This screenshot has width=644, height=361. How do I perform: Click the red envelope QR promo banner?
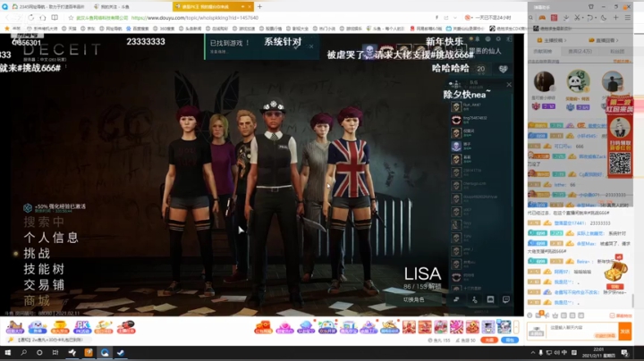(x=620, y=138)
